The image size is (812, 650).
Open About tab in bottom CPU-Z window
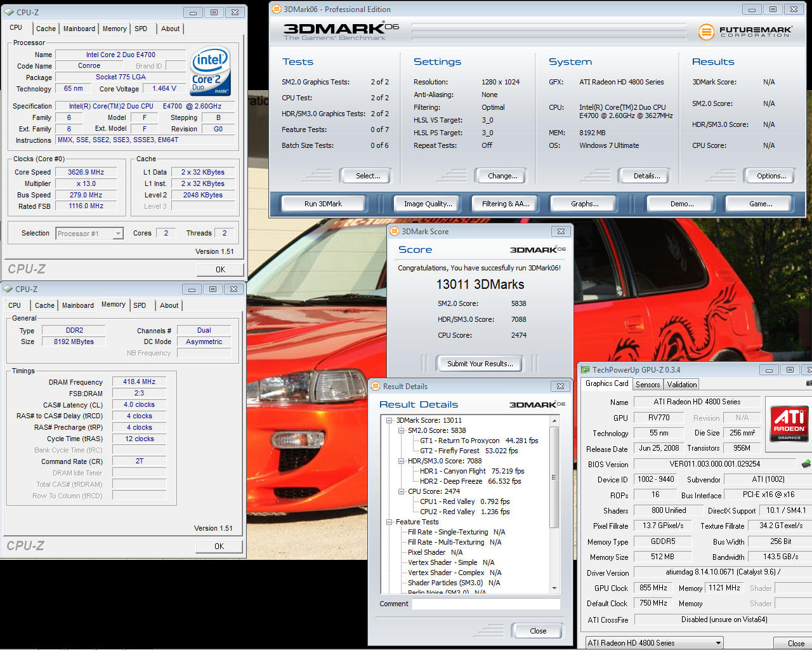(169, 305)
